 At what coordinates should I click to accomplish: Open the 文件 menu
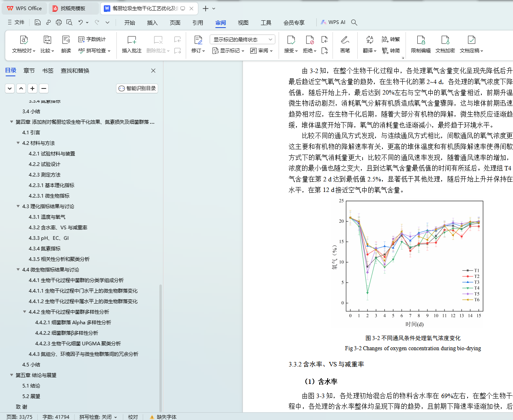(16, 22)
